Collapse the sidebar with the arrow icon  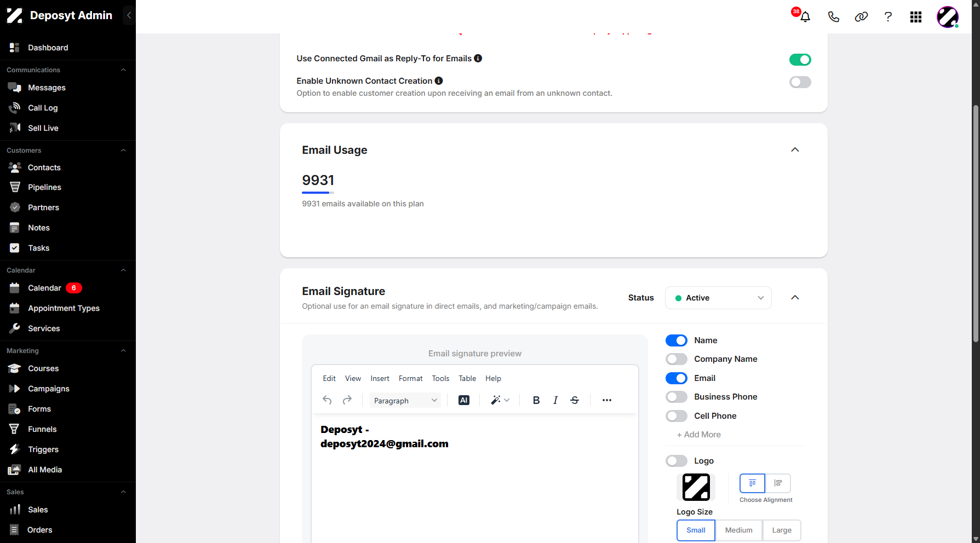[x=129, y=15]
